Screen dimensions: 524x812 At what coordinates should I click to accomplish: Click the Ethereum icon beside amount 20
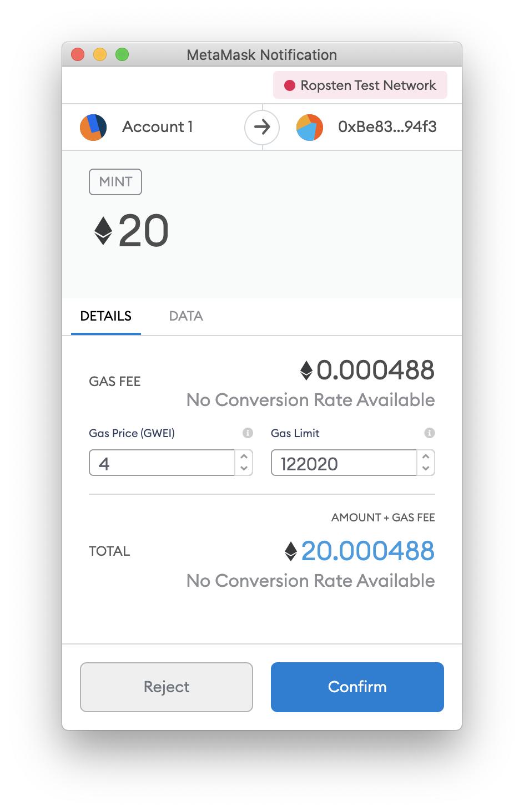coord(103,231)
